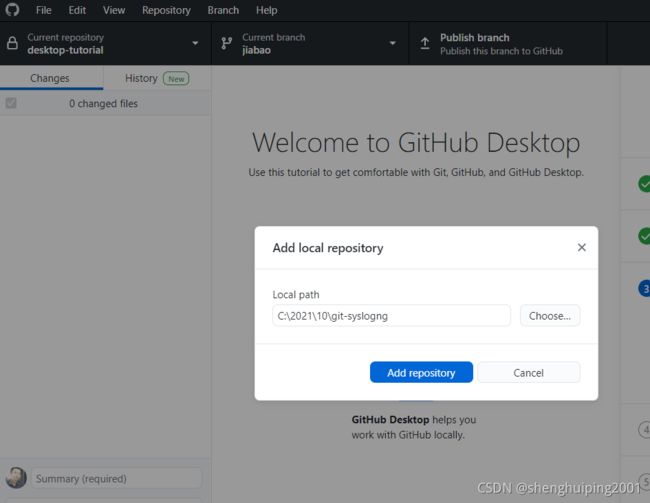This screenshot has width=650, height=503.
Task: Click the Cancel button
Action: 529,372
